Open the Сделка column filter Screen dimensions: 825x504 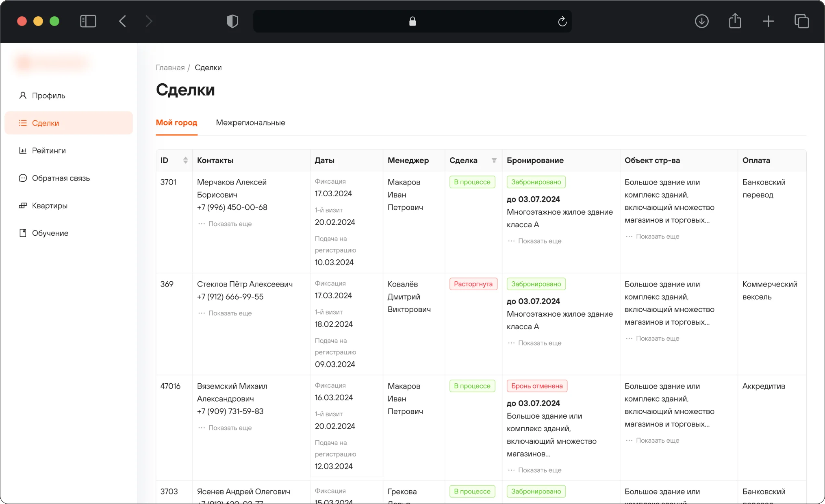[494, 160]
